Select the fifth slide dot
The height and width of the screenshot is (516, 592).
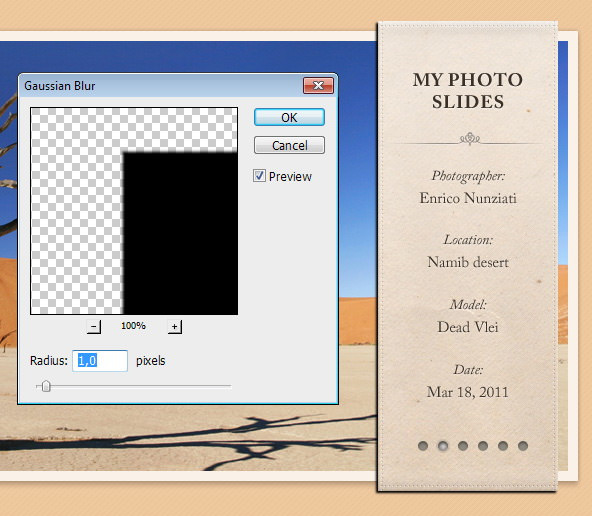click(503, 446)
